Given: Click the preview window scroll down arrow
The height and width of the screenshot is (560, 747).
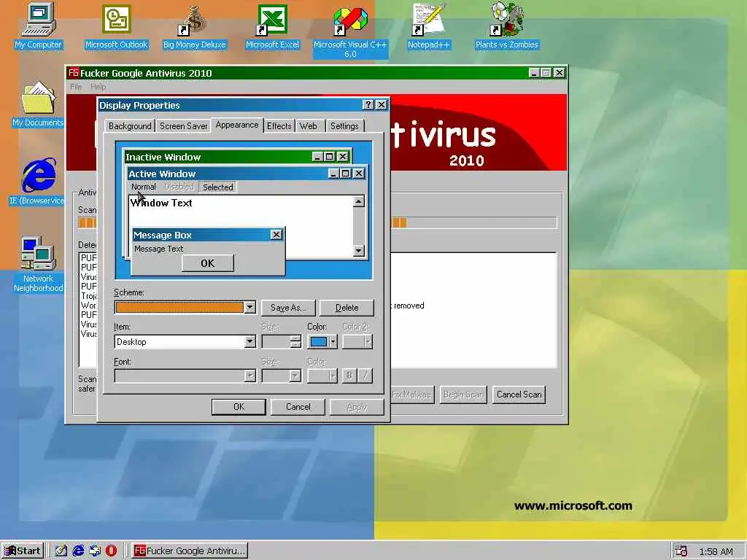Looking at the screenshot, I should (x=359, y=251).
